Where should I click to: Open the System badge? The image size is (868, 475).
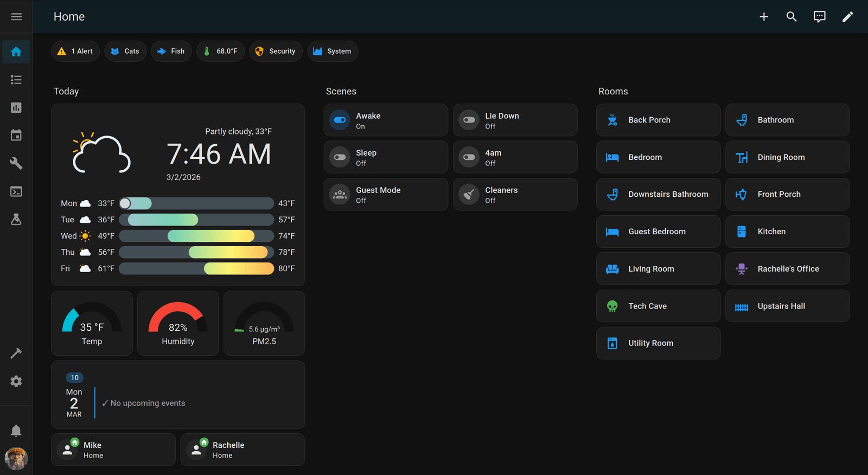pos(333,52)
